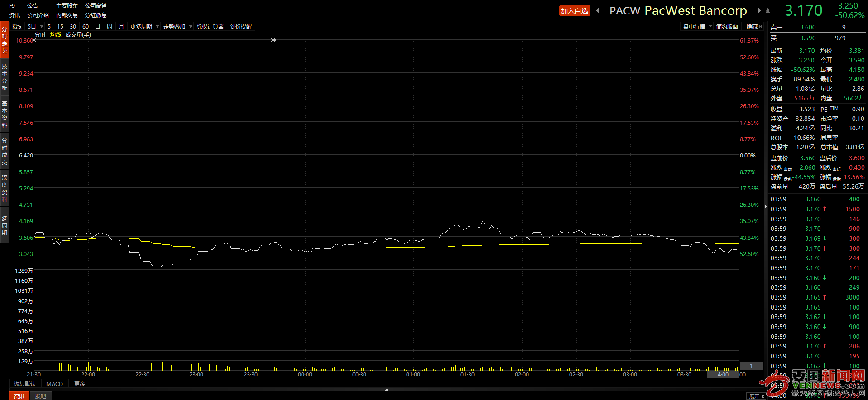868x400 pixels.
Task: Click the 最高 value 4.150
Action: click(x=857, y=70)
